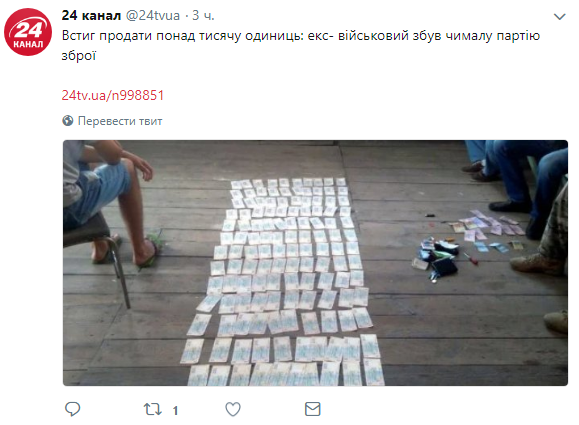Open the tweet's 3 ч. timestamp
The width and height of the screenshot is (579, 425).
point(203,16)
